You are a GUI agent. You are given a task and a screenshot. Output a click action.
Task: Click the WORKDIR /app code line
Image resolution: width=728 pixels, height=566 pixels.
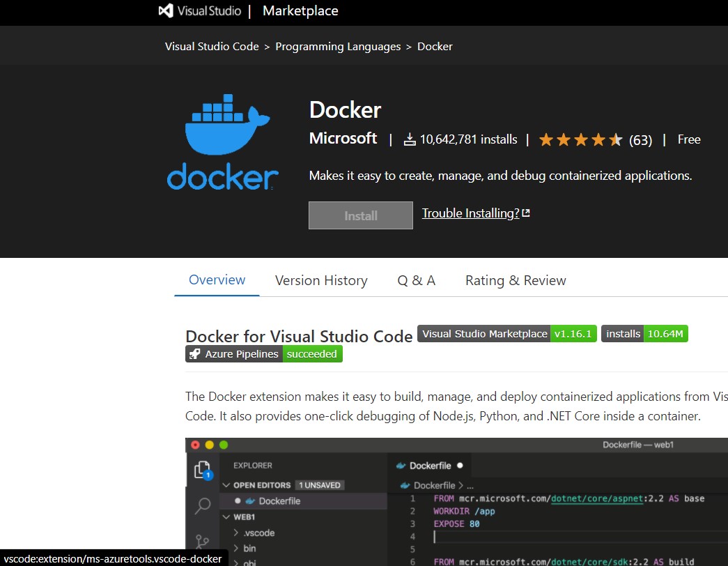464,511
